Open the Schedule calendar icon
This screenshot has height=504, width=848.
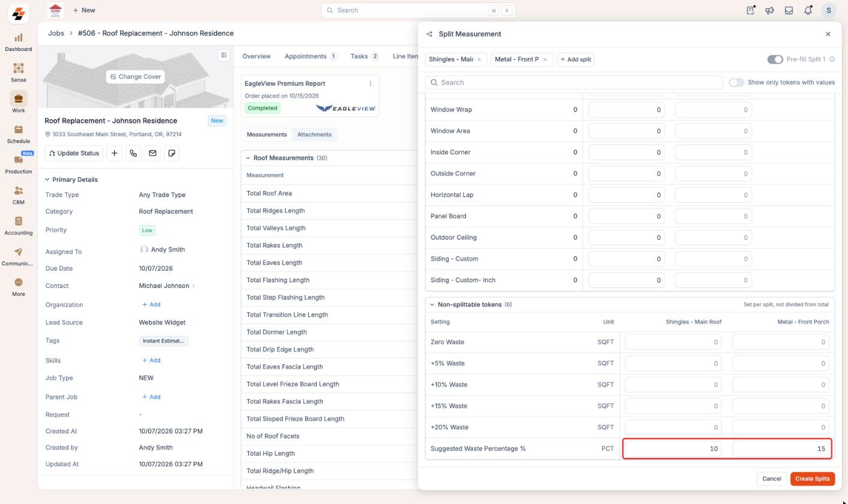[18, 129]
